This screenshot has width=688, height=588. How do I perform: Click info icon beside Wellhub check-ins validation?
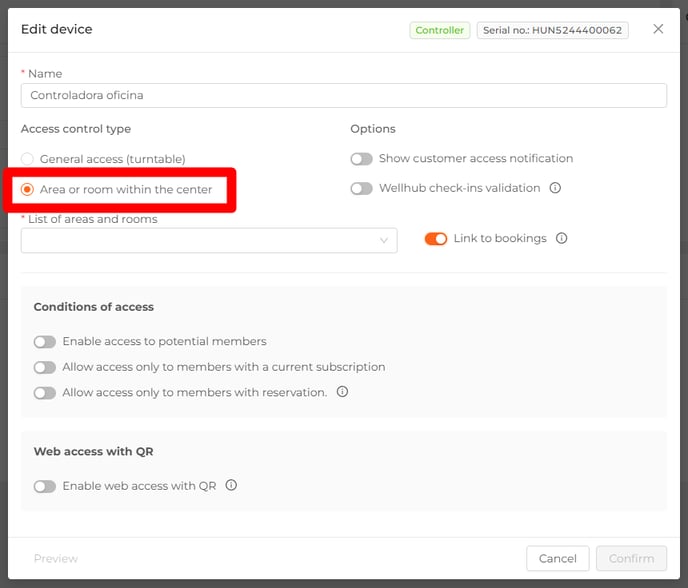point(555,188)
